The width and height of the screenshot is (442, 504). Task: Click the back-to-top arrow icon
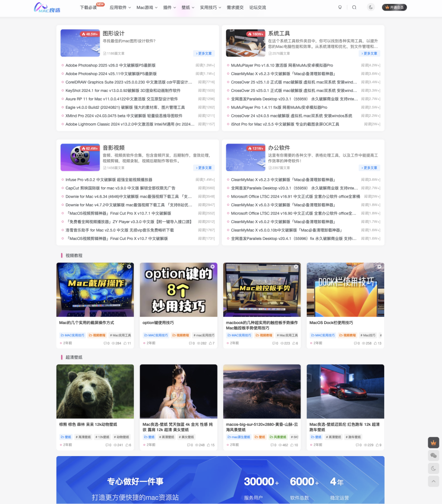click(433, 482)
